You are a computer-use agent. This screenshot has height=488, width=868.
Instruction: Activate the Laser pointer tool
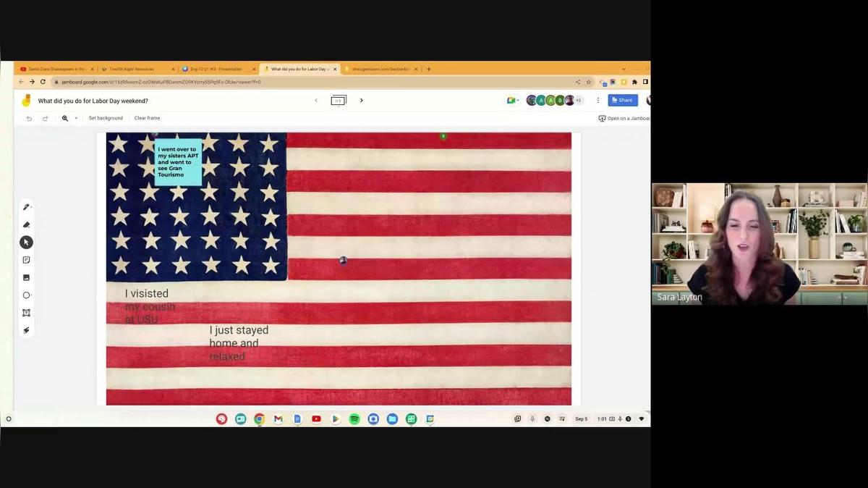(26, 330)
